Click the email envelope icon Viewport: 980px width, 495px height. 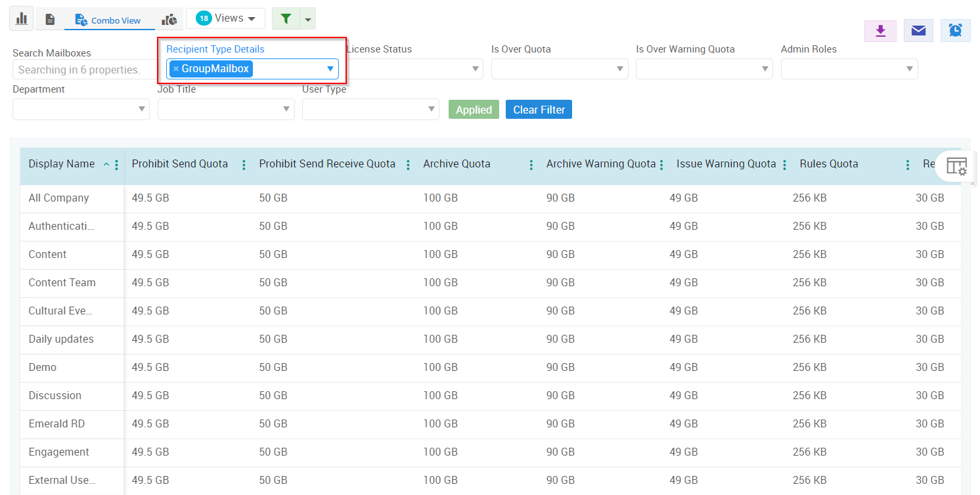(918, 31)
